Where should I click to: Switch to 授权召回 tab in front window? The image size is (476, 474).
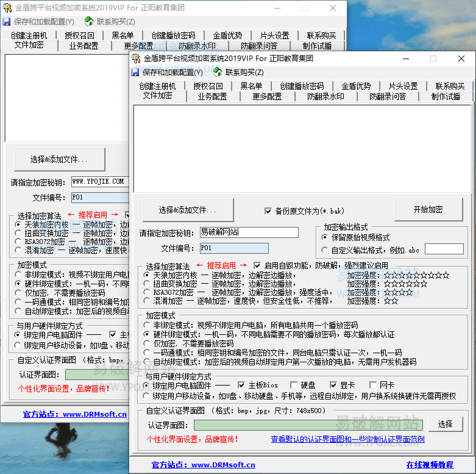tap(208, 86)
